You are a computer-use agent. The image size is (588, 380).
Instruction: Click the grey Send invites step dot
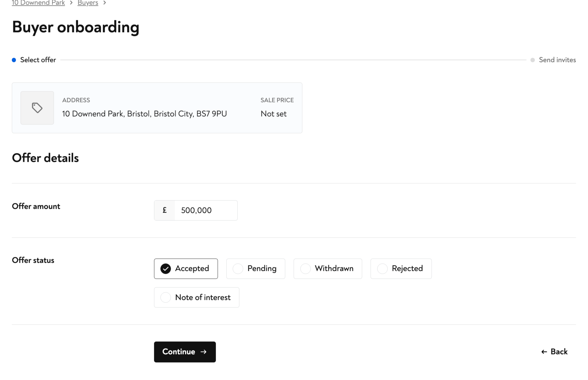tap(533, 60)
